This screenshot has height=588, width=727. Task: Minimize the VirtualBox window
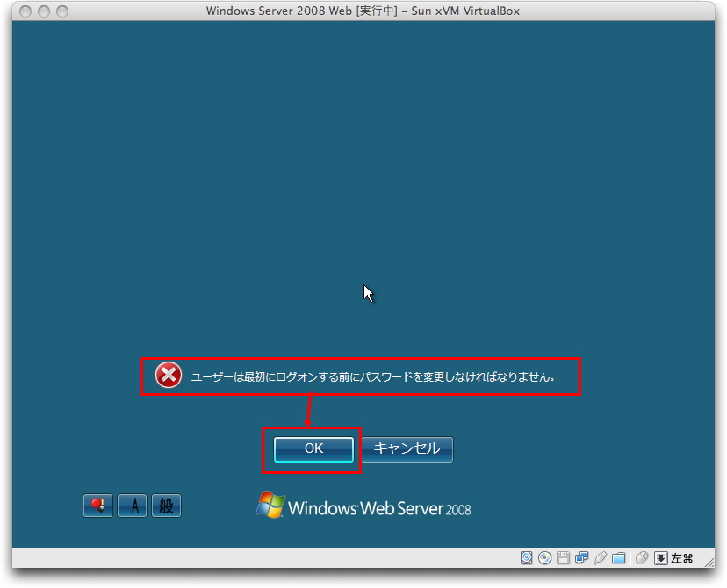pos(44,11)
